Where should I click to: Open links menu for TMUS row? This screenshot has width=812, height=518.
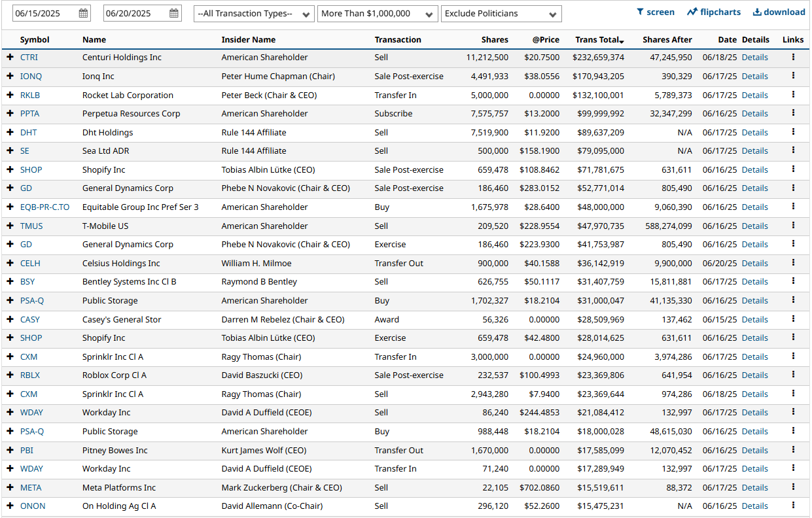(x=793, y=226)
